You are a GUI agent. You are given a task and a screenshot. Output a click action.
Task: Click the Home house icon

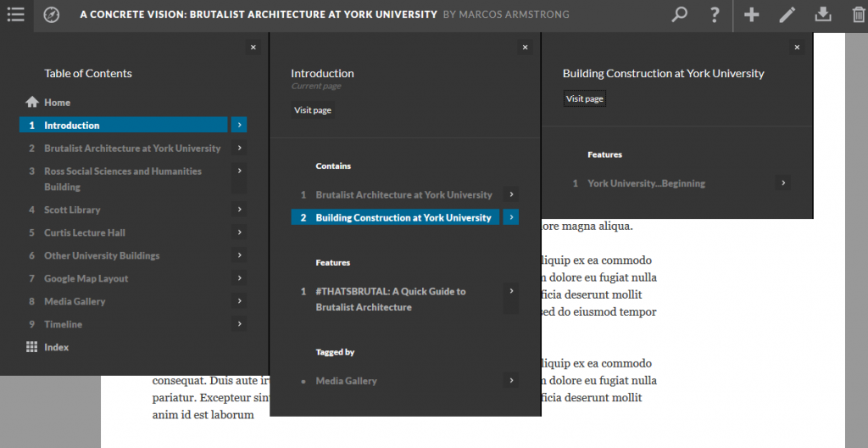coord(32,103)
